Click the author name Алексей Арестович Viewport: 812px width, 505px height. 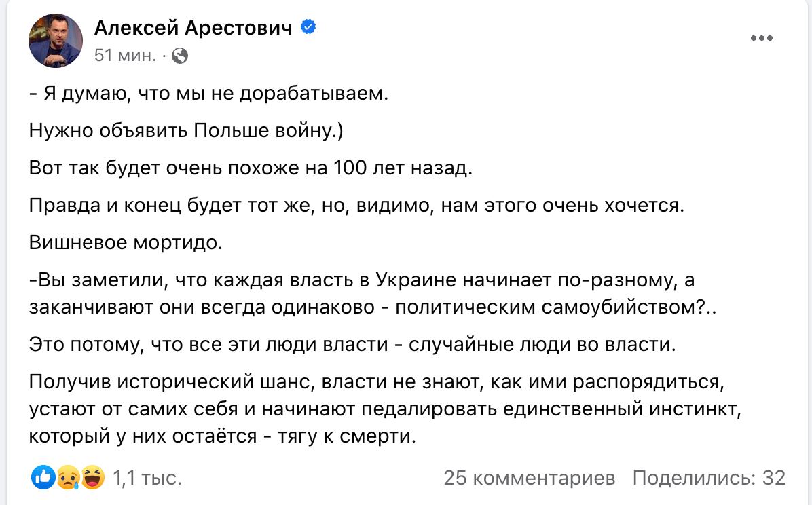193,27
